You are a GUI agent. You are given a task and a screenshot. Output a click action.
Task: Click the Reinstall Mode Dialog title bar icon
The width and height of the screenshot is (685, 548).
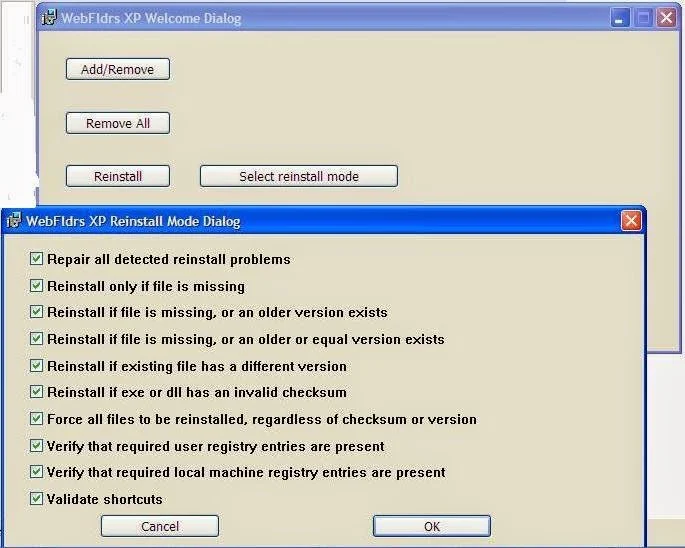[13, 220]
